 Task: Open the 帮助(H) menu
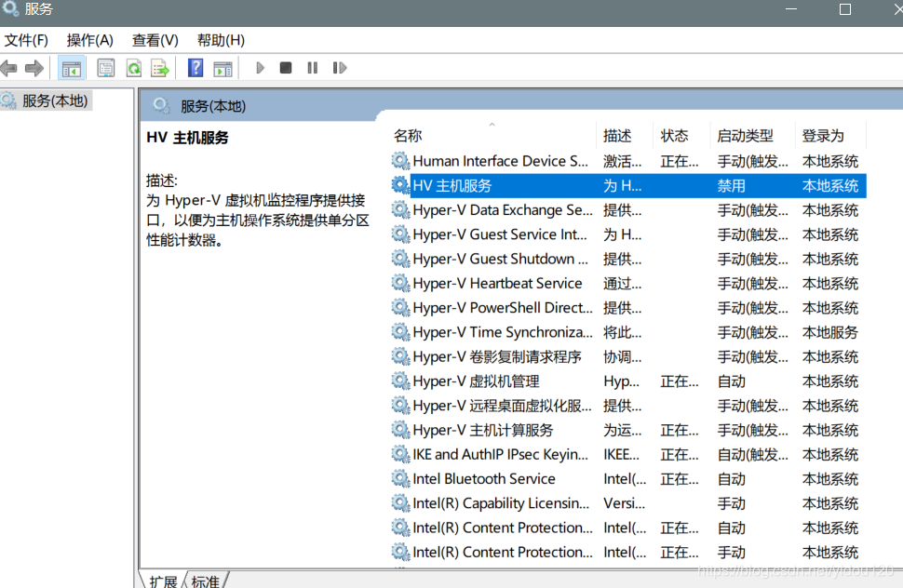221,40
